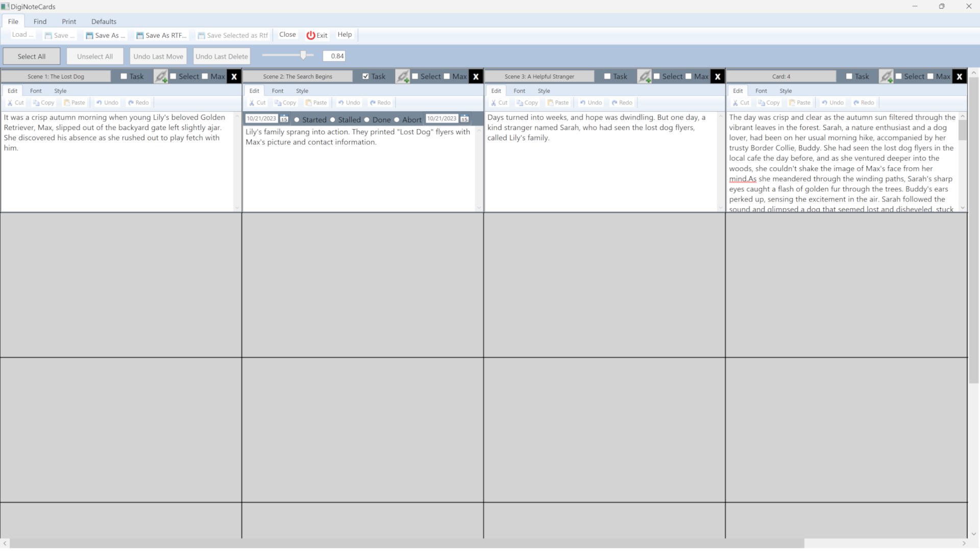Check the Max checkbox on Scene 1 card

tap(205, 76)
